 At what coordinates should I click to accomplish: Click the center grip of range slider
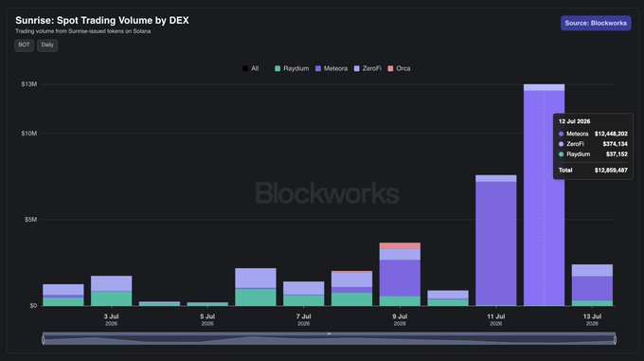329,334
